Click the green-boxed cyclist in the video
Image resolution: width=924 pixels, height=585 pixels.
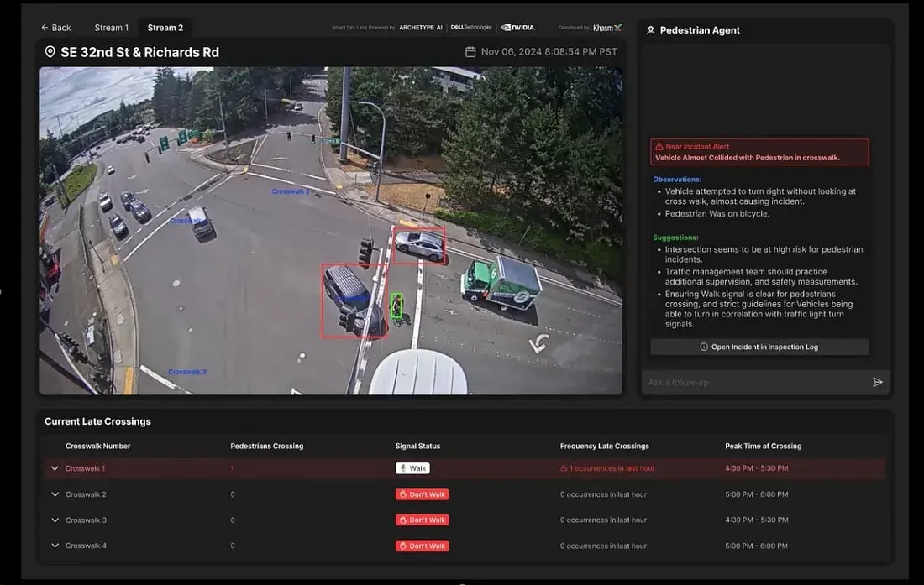397,306
